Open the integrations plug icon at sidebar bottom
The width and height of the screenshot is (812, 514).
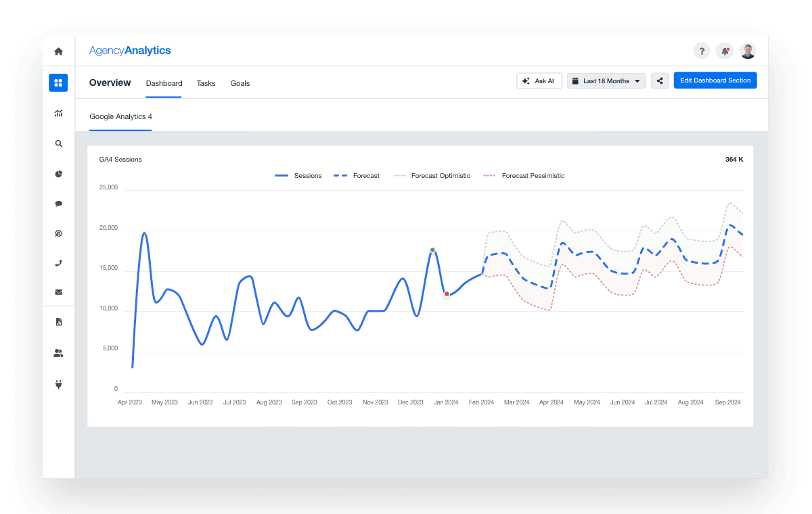[x=58, y=383]
